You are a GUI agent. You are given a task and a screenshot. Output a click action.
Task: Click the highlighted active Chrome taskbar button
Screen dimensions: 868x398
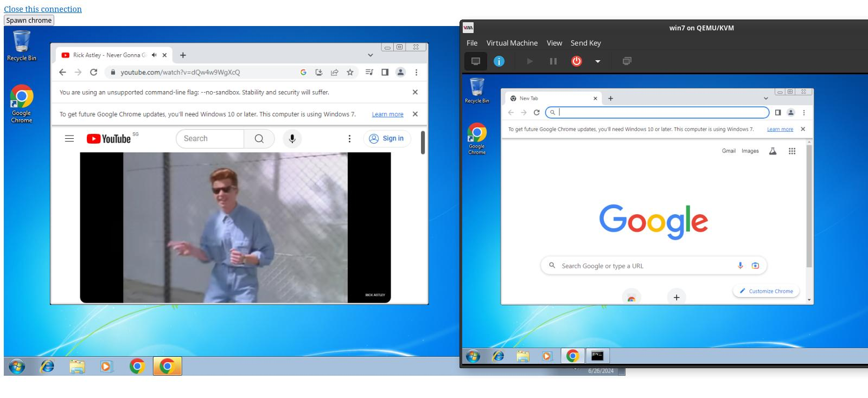(167, 367)
